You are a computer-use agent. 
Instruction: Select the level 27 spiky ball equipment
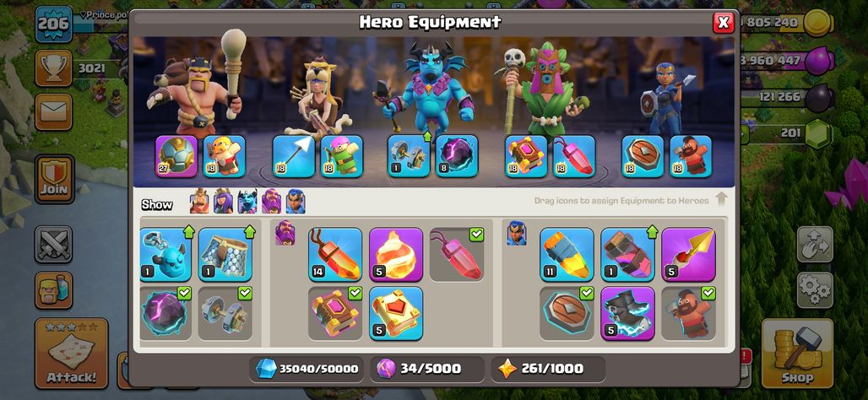click(176, 157)
